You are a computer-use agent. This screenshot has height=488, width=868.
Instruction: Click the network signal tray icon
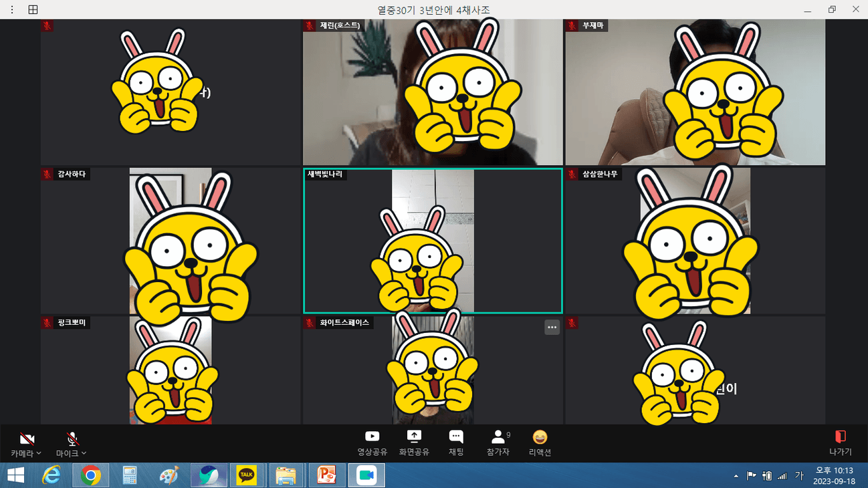coord(782,476)
